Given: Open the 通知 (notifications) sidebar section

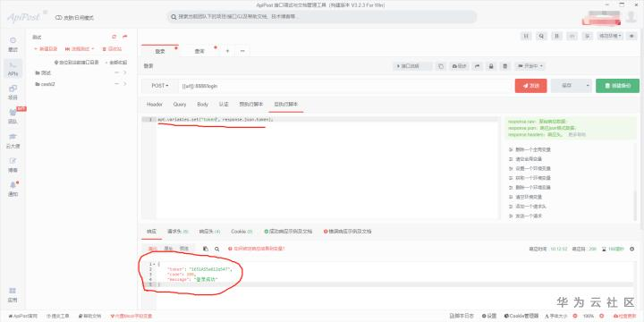Looking at the screenshot, I should pyautogui.click(x=13, y=189).
